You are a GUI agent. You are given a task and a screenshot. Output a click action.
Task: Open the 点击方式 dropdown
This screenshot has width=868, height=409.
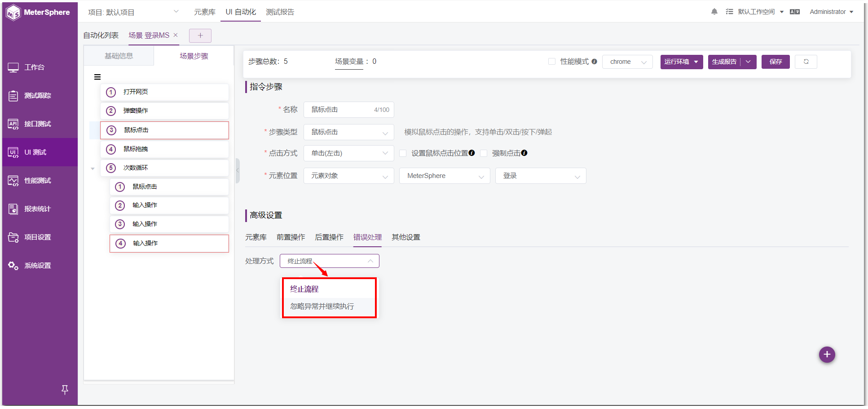[349, 153]
